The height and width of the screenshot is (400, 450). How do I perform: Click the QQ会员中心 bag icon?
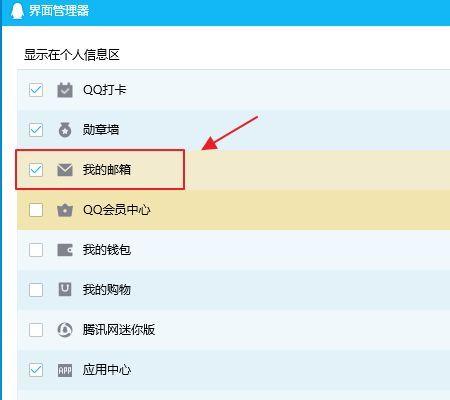click(x=65, y=210)
